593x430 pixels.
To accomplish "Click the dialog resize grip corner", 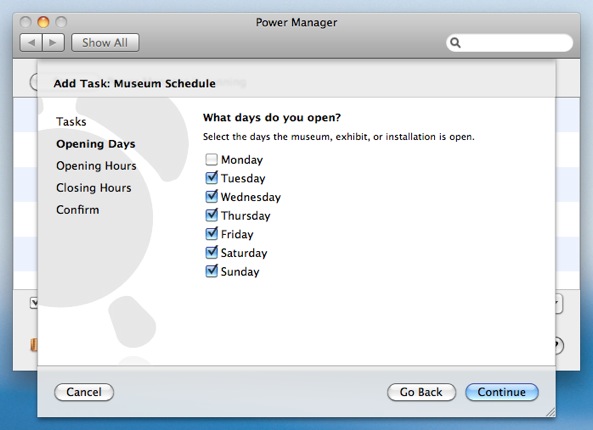I will (x=551, y=412).
